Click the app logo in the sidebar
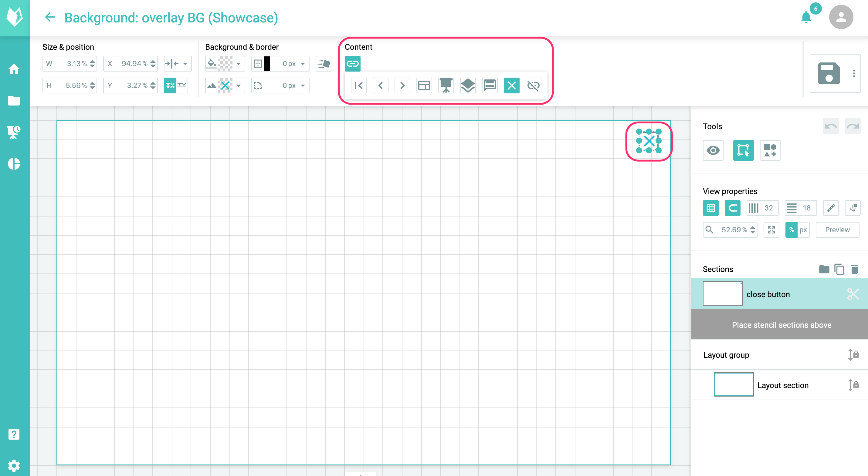 (x=15, y=17)
